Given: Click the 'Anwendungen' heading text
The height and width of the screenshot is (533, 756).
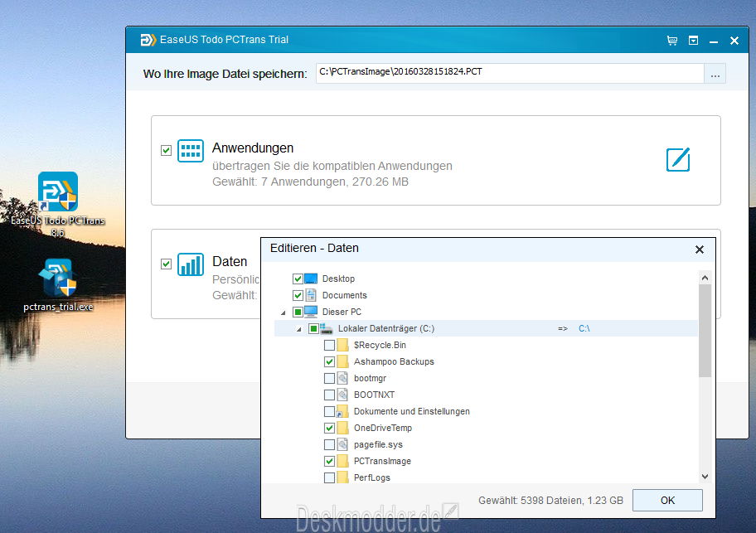Looking at the screenshot, I should pos(253,148).
